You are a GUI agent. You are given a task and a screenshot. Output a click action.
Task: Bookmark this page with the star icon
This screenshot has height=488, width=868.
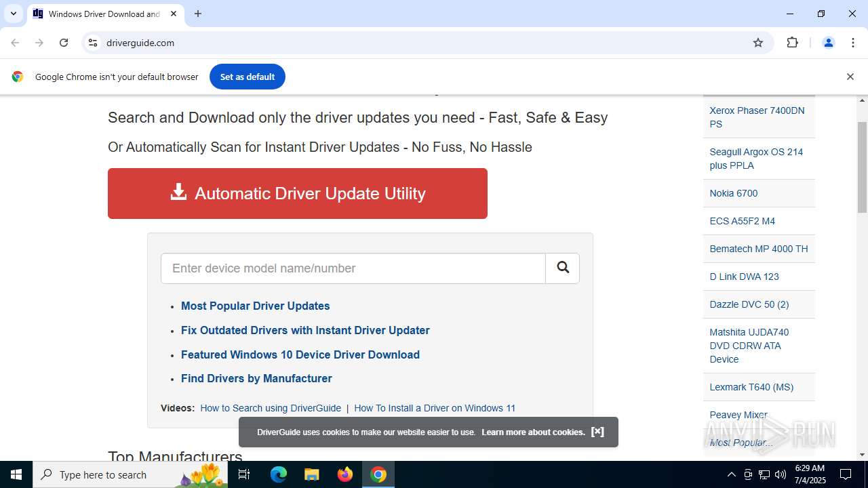tap(758, 43)
